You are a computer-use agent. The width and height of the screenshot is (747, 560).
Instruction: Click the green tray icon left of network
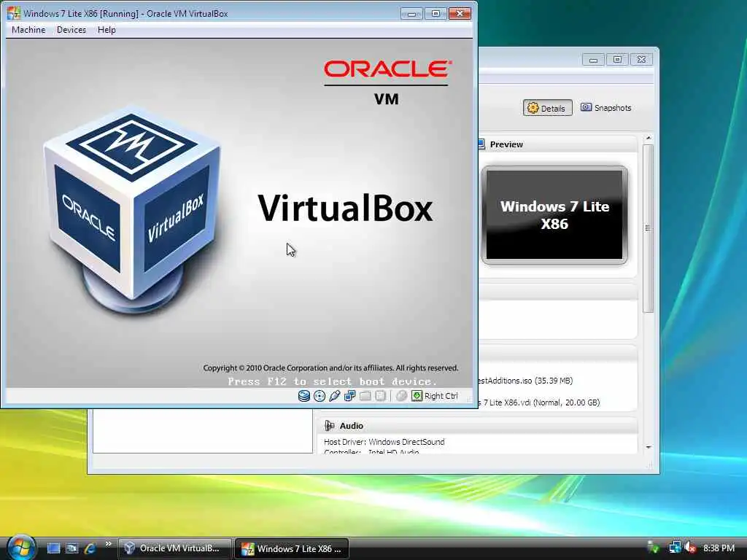click(x=654, y=548)
